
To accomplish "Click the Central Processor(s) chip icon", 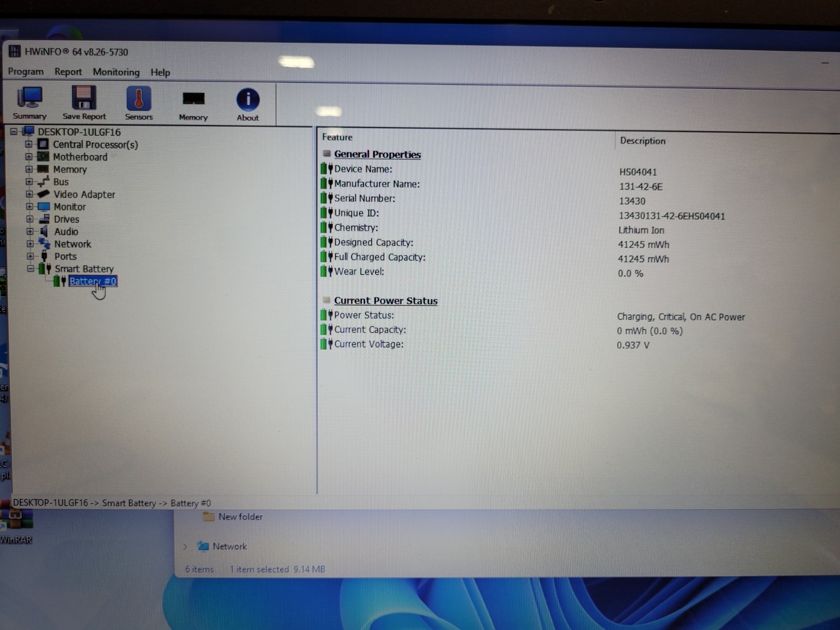I will pos(43,144).
